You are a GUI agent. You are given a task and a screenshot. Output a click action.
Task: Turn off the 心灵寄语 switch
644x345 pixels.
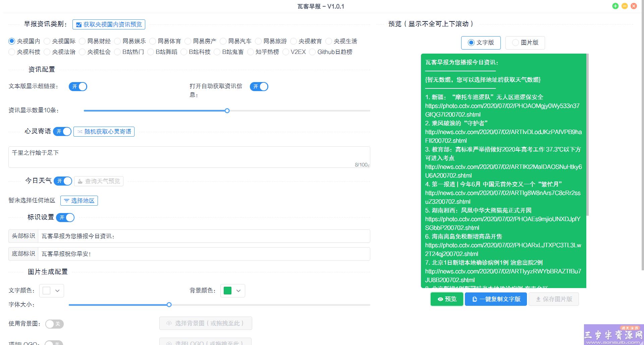click(x=62, y=131)
